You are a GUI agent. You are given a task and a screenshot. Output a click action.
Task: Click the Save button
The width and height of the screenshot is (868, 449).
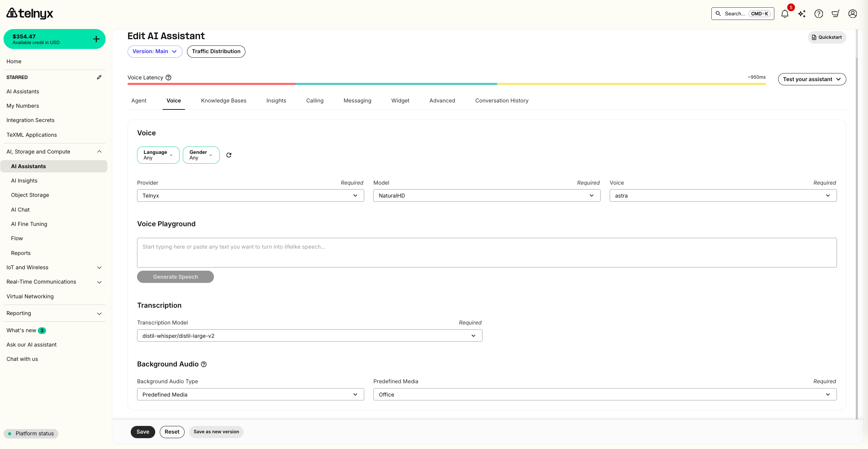pos(143,432)
